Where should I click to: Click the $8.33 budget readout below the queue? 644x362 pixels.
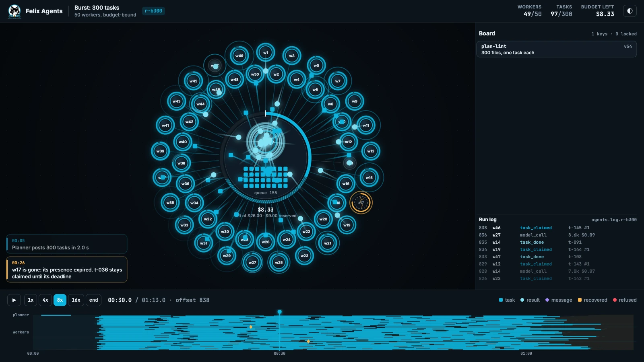tap(266, 210)
